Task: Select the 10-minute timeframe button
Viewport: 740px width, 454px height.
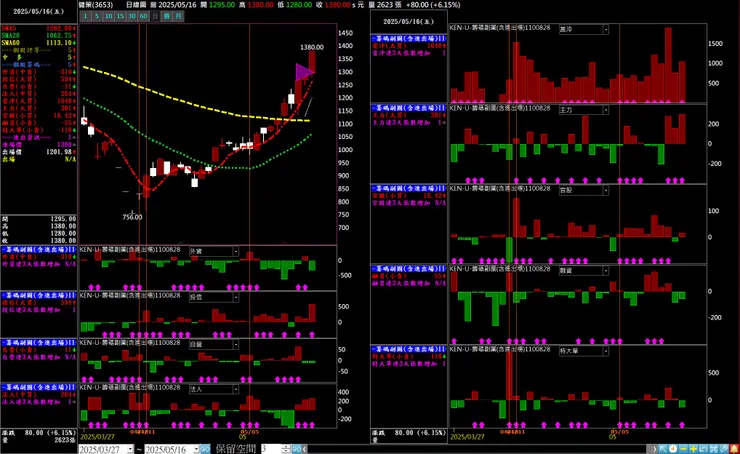Action: pos(109,16)
